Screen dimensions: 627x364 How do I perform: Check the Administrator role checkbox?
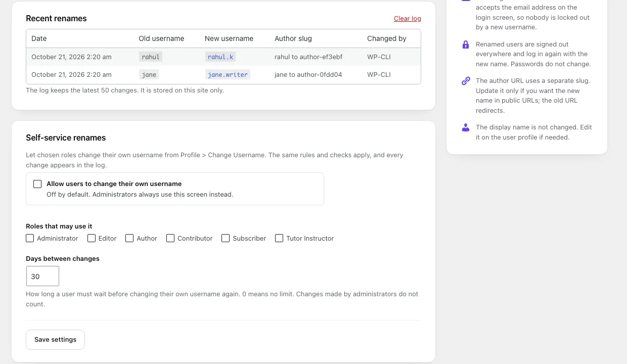point(30,238)
